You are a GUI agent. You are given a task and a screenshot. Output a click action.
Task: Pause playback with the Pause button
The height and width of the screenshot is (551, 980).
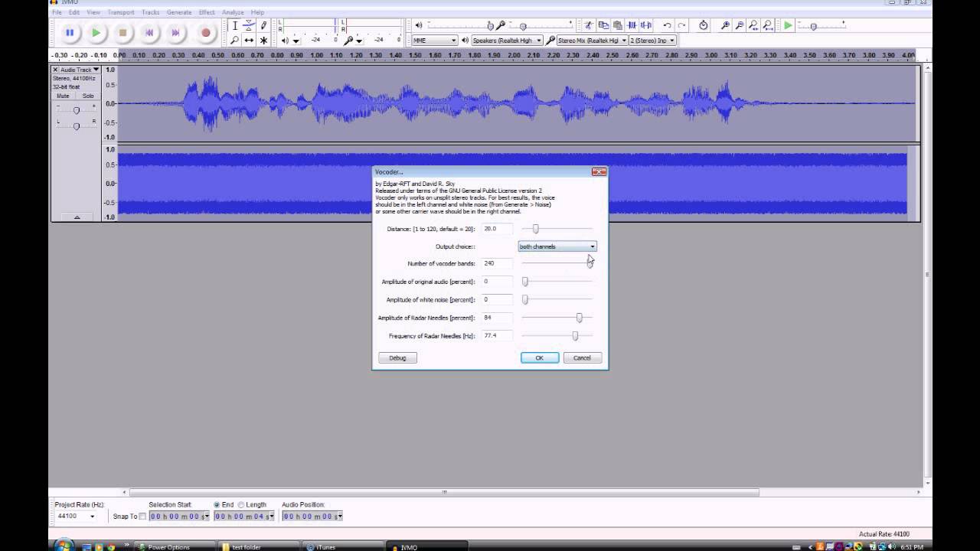click(70, 33)
